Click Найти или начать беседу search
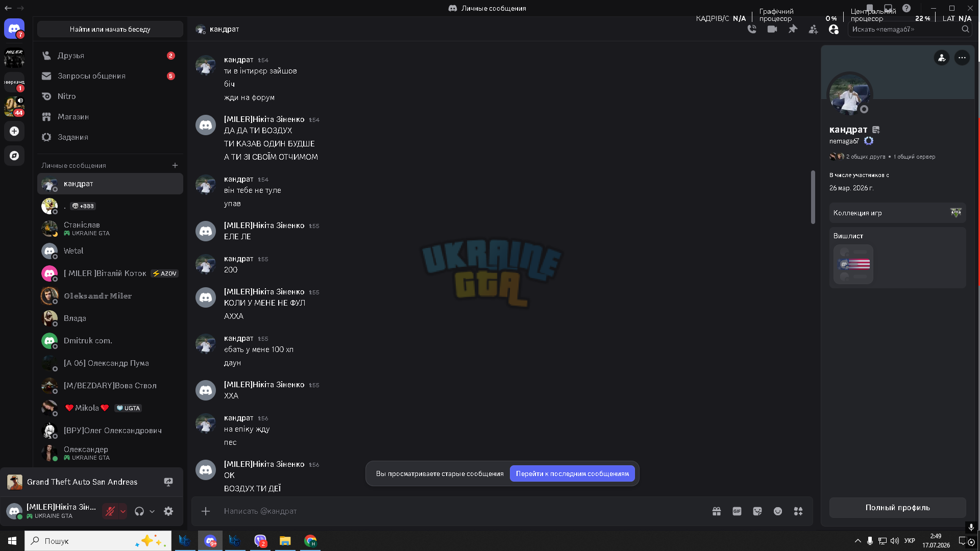 click(x=110, y=29)
